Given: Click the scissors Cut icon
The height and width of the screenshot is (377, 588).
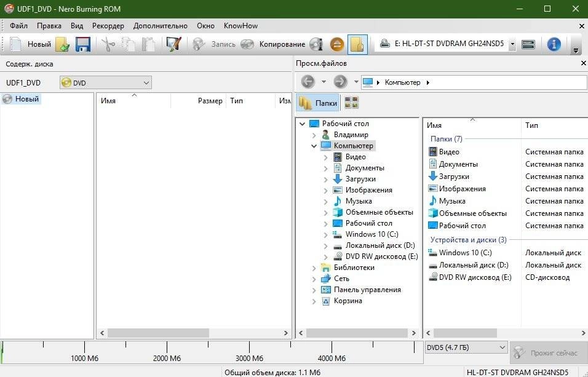Looking at the screenshot, I should (108, 44).
